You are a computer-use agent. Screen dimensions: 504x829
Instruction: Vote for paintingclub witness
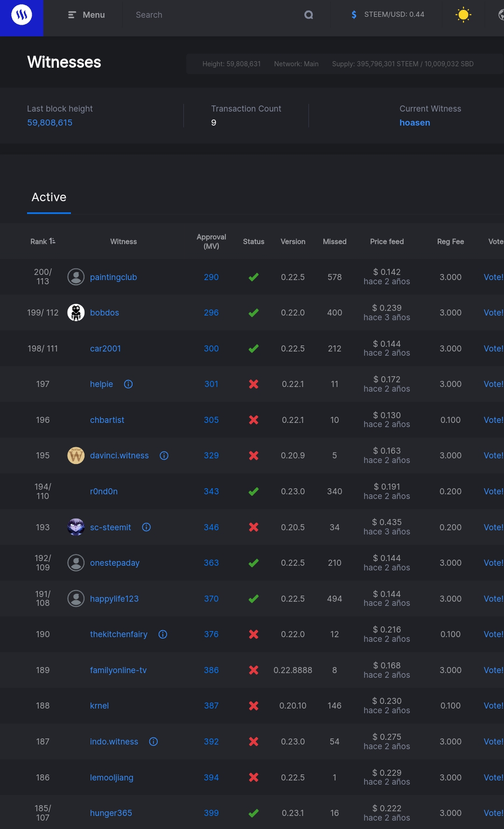[x=493, y=277]
